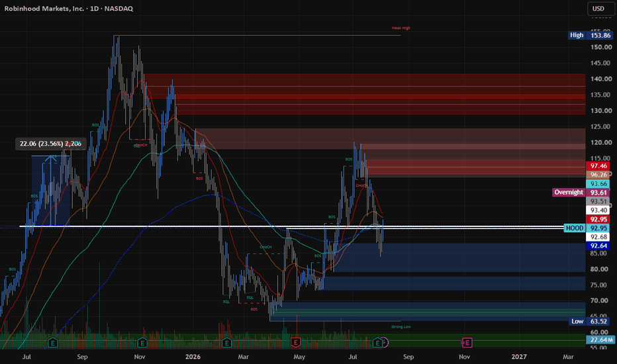
Task: Click the 22.64M volume label
Action: pos(601,340)
